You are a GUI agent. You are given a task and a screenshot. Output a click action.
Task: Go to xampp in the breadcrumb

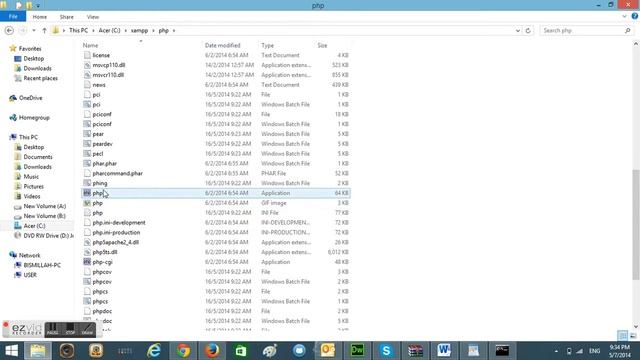[139, 31]
